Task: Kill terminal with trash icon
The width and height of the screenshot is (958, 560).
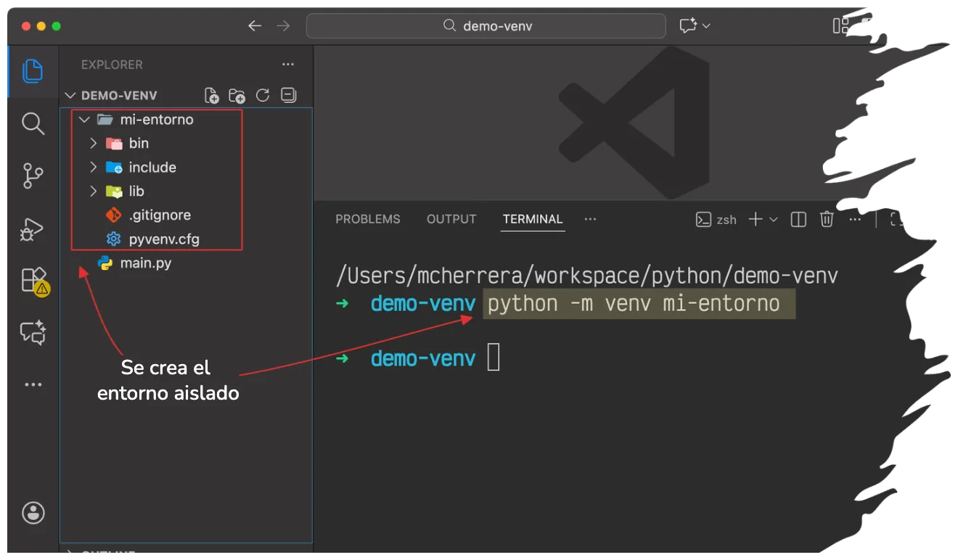Action: [x=827, y=219]
